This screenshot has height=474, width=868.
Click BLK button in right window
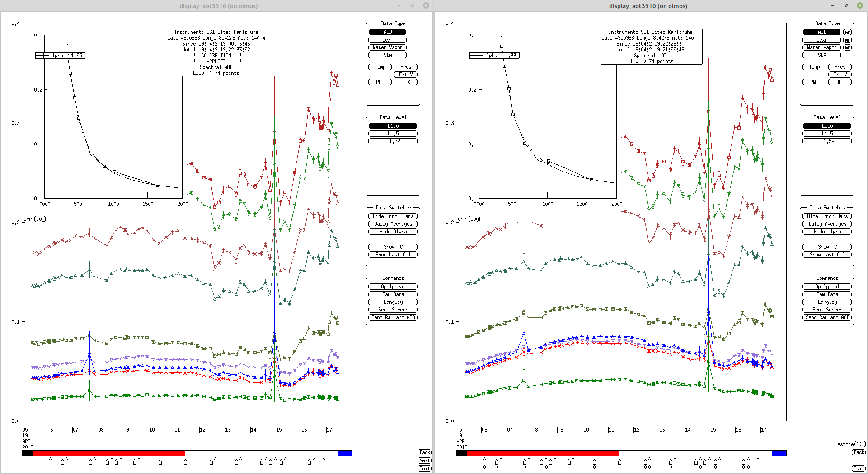[840, 82]
